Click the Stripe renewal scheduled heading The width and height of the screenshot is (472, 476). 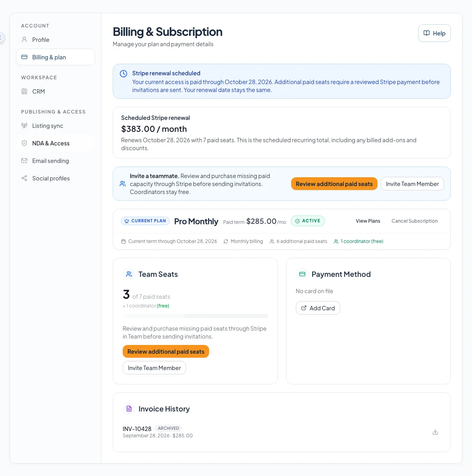pos(166,73)
